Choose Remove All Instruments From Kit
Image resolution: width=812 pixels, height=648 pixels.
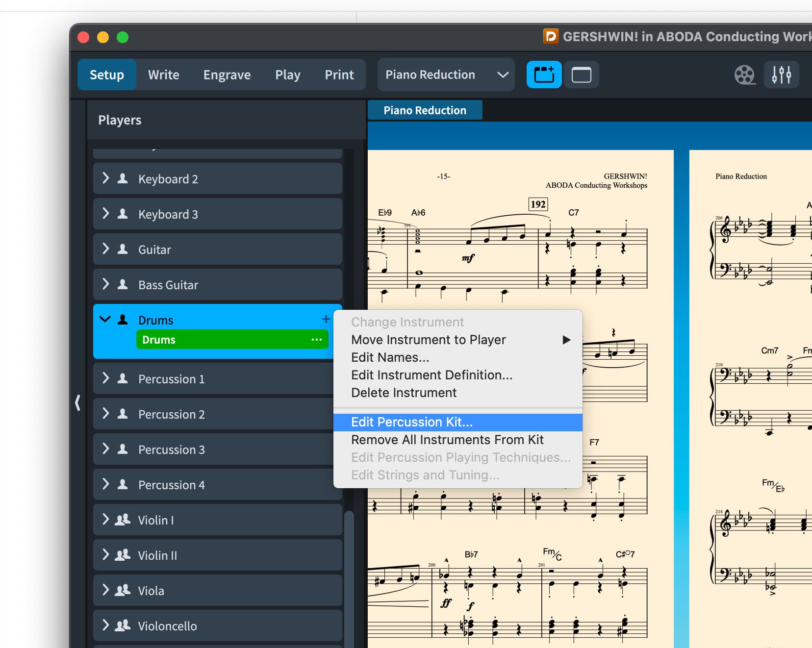point(458,440)
